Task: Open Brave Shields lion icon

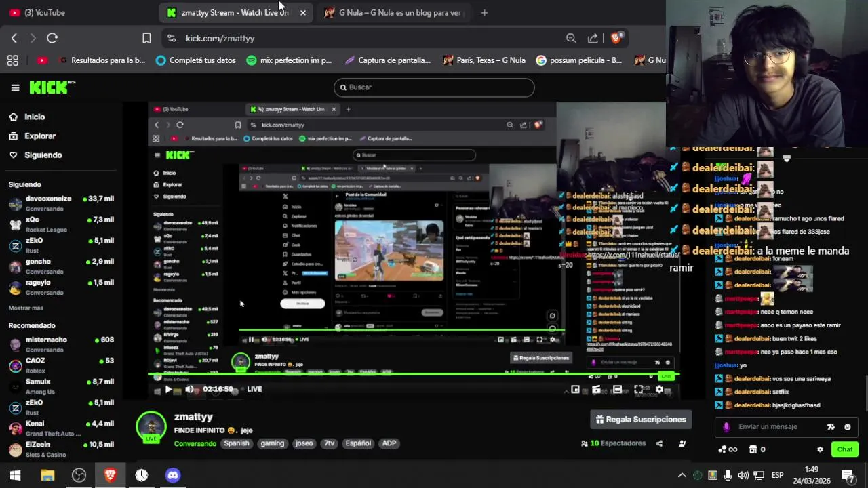Action: pyautogui.click(x=615, y=38)
